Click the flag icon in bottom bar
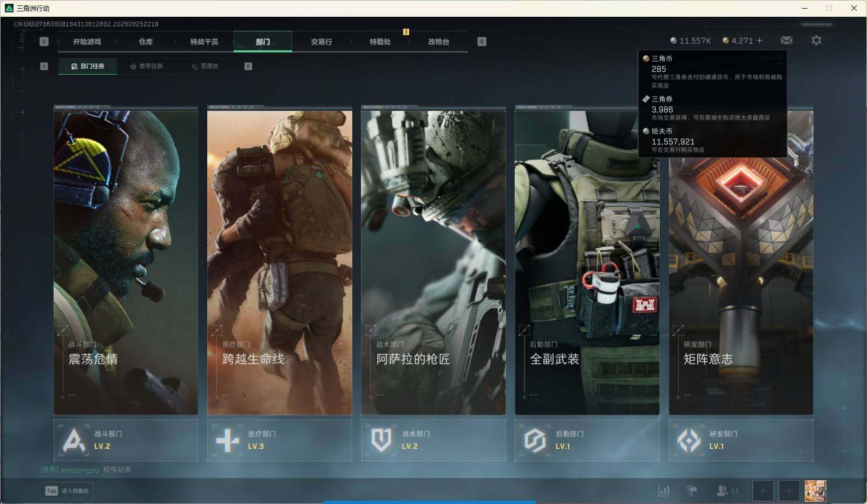The image size is (867, 504). coord(692,491)
